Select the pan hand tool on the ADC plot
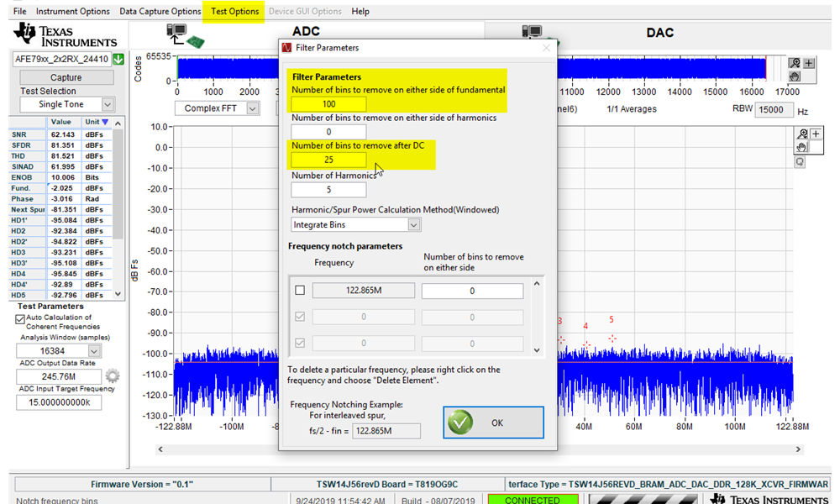Viewport: 840px width, 504px height. pos(800,147)
